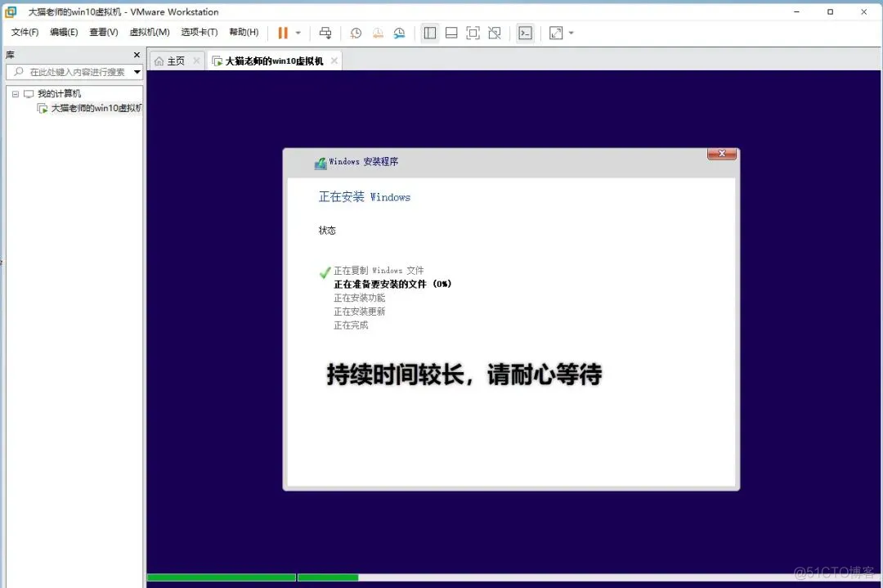Open the 虚拟机(M) menu
883x588 pixels.
(150, 32)
